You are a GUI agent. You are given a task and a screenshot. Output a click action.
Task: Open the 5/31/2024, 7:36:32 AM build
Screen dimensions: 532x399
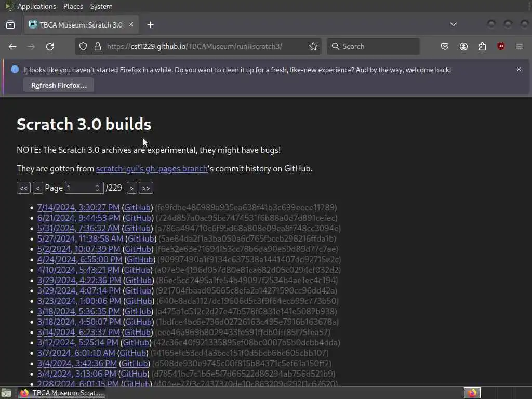(x=78, y=229)
